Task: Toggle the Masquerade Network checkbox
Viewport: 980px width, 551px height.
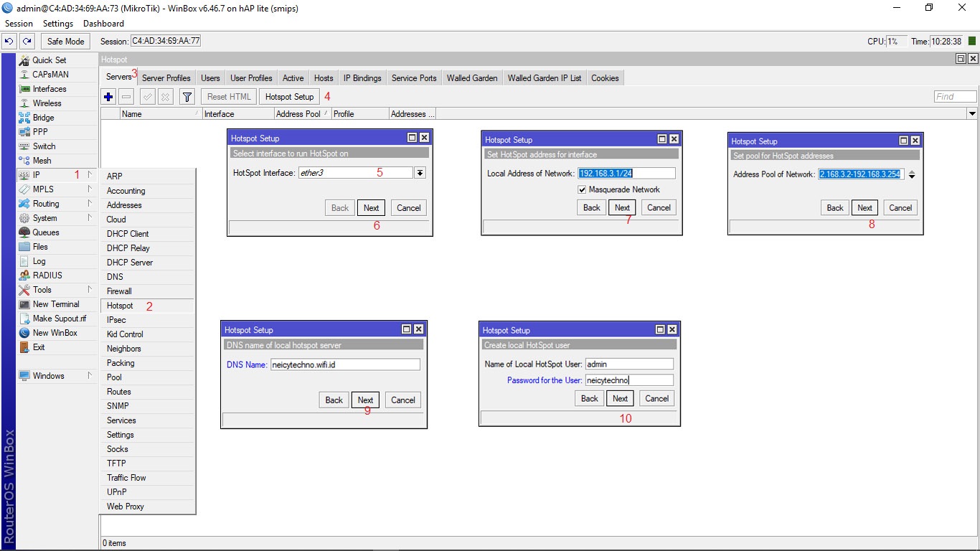Action: (x=582, y=189)
